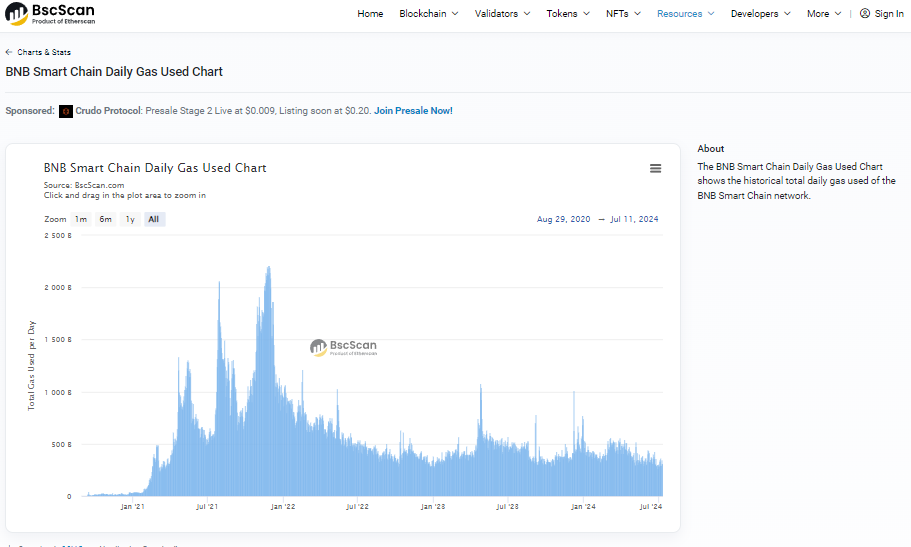Open the Resources menu
Viewport: 911px width, 547px height.
click(685, 14)
